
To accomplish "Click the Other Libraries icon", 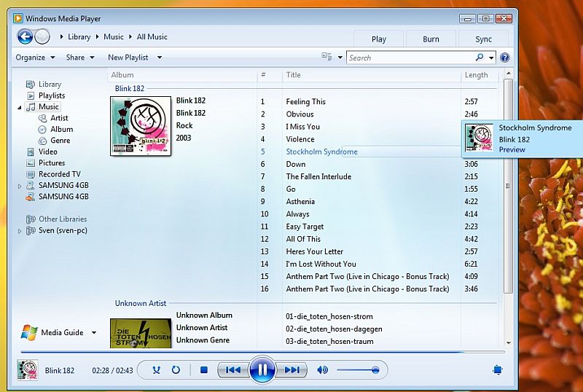I will [31, 219].
